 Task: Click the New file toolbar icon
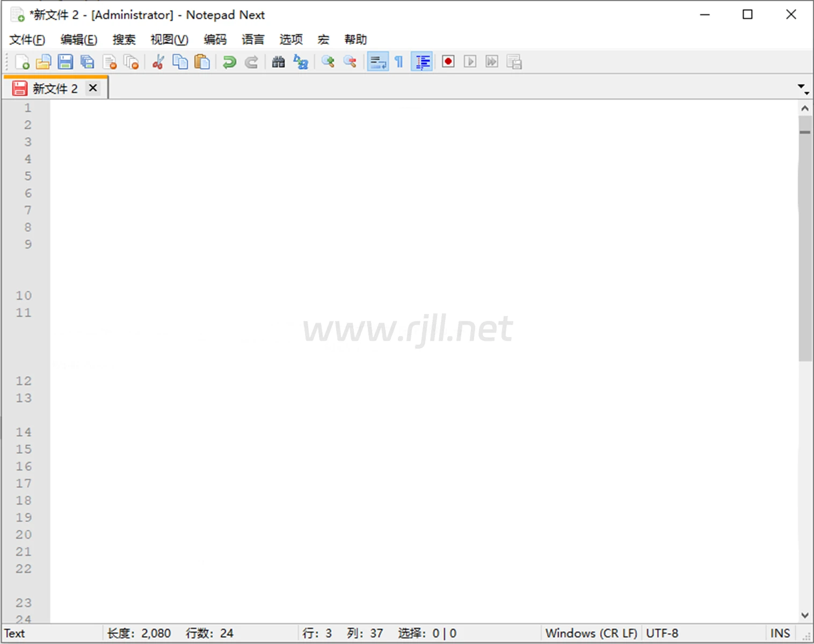pyautogui.click(x=22, y=62)
